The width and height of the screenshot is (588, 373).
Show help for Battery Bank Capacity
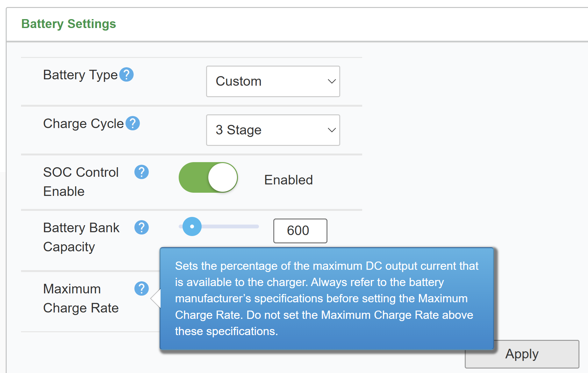click(x=141, y=227)
